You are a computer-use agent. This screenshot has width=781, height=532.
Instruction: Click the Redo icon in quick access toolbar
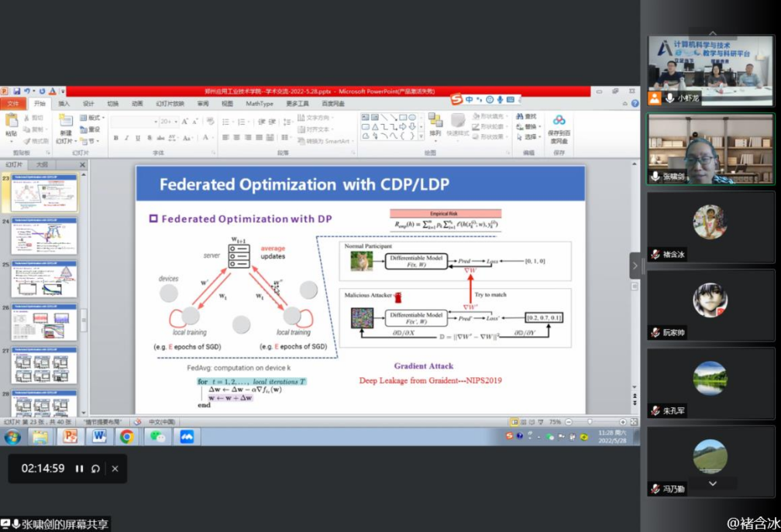(x=42, y=91)
